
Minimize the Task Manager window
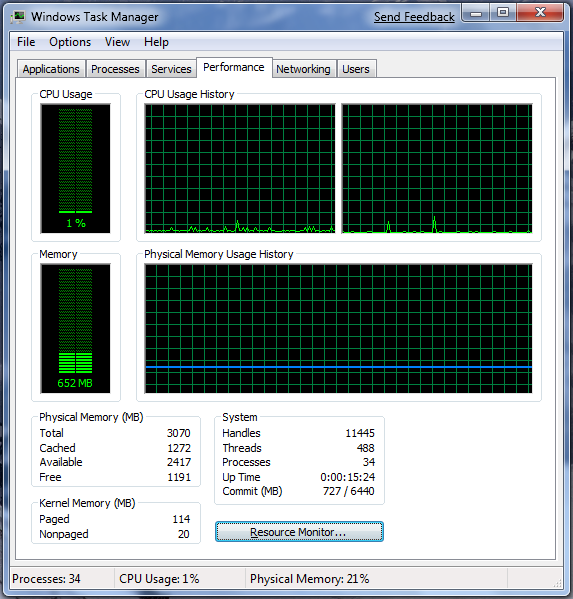pos(476,13)
